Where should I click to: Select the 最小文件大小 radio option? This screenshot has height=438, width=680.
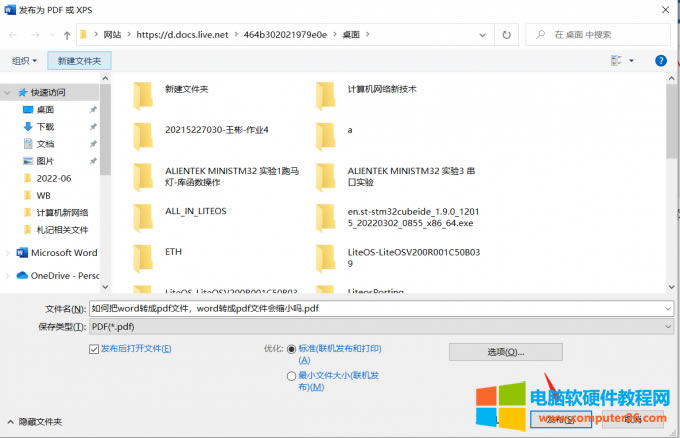click(x=291, y=376)
